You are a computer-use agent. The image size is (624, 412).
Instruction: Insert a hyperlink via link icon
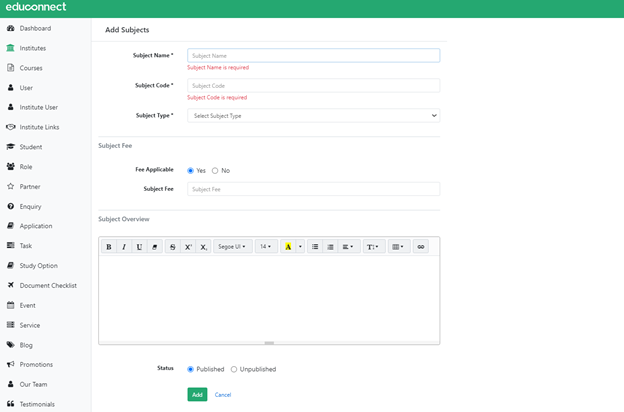(421, 247)
